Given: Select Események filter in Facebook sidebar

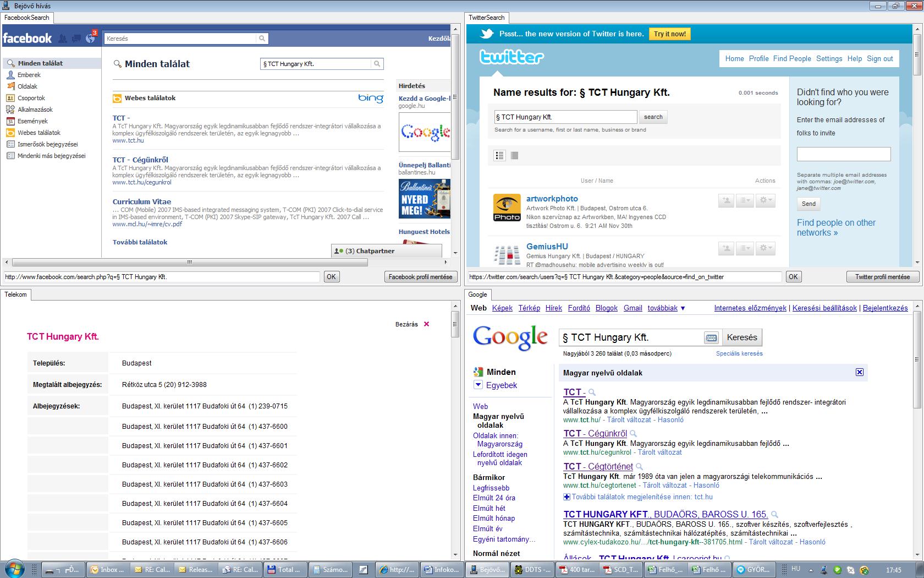Looking at the screenshot, I should point(32,121).
